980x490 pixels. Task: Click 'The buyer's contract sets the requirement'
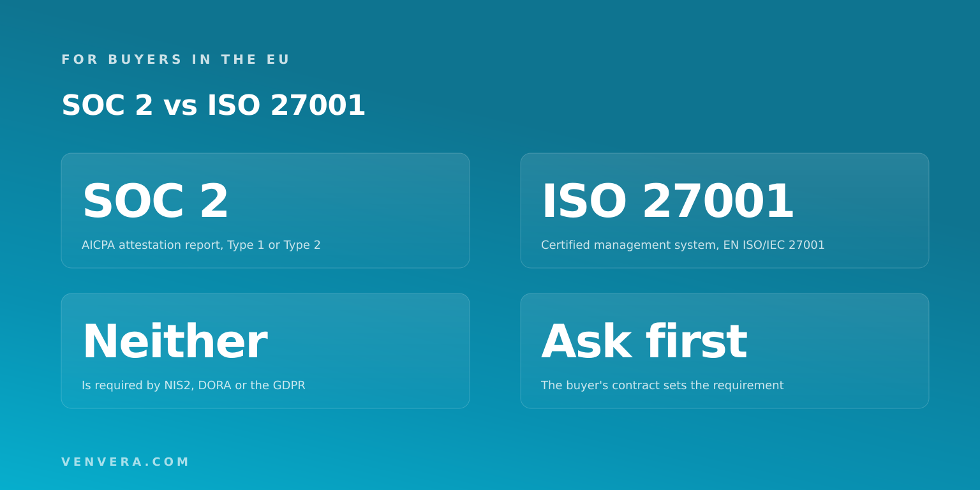tap(662, 385)
